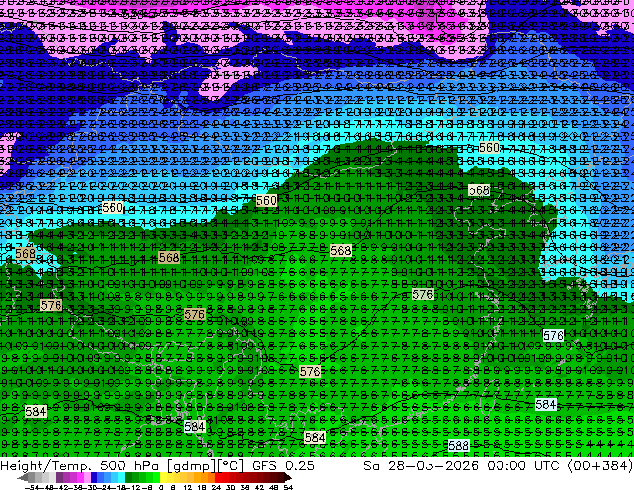Click the cyan swatch on the scale
The image size is (634, 490).
[x=121, y=477]
